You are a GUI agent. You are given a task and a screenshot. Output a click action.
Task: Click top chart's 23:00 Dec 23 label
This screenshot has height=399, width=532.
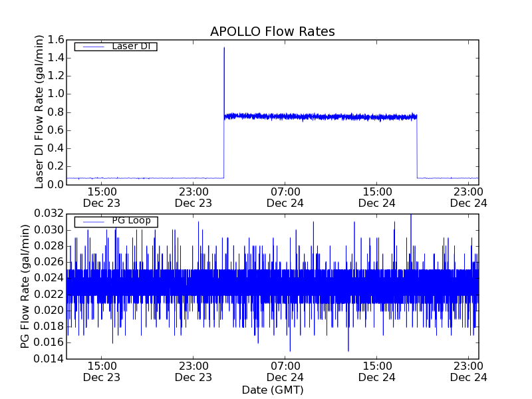(x=194, y=198)
